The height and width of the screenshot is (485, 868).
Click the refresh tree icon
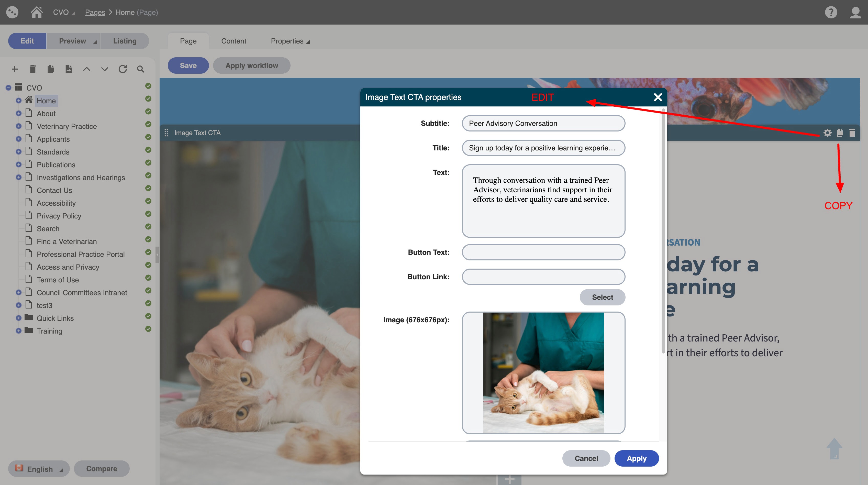coord(123,69)
